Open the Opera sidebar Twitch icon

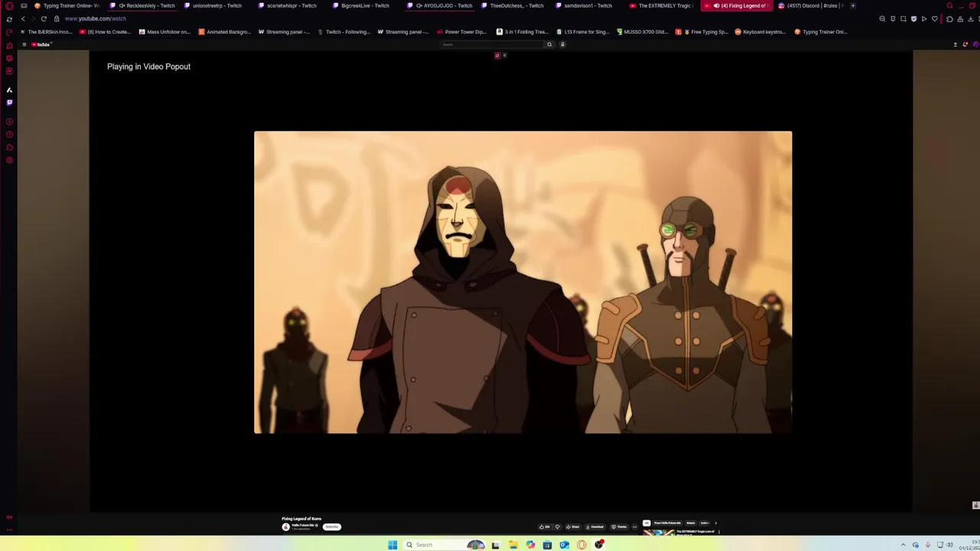click(9, 103)
